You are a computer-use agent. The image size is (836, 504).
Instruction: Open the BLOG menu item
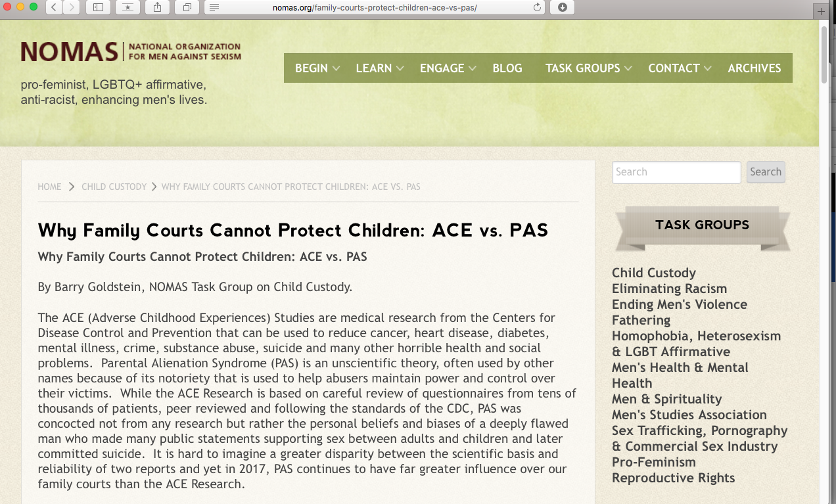[507, 68]
